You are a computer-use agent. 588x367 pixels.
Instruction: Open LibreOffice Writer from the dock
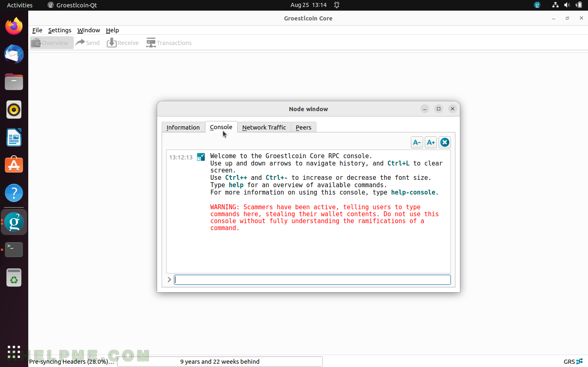click(x=14, y=137)
